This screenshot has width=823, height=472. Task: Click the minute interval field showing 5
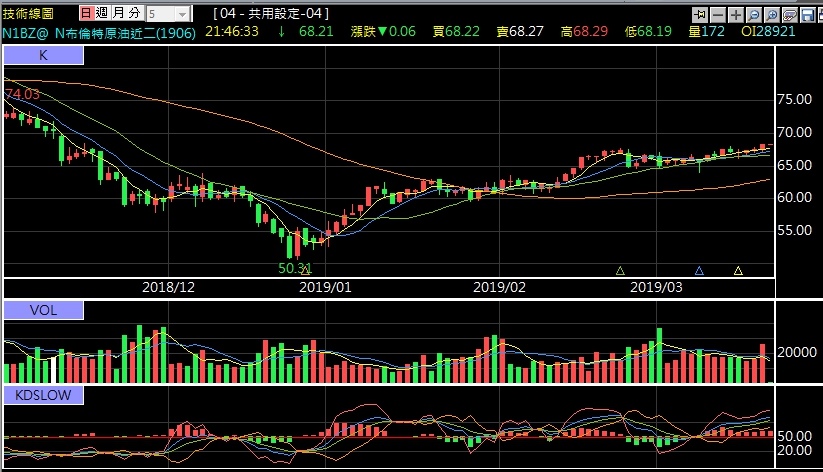[x=161, y=14]
